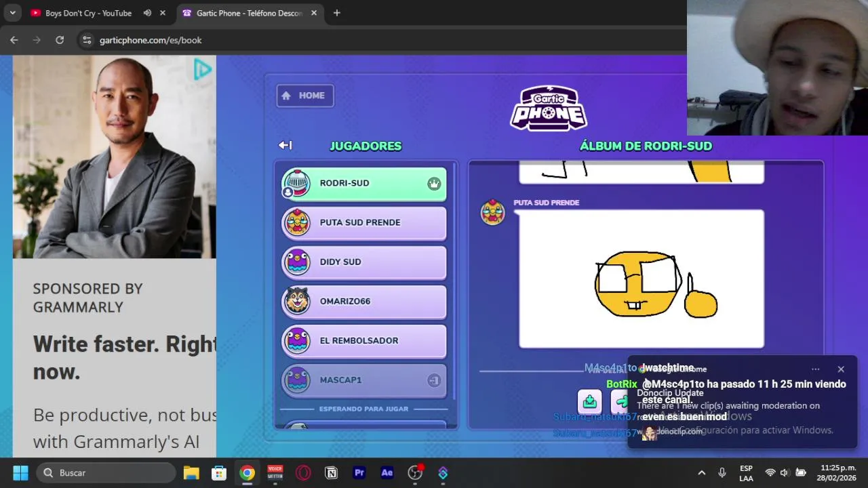Image resolution: width=868 pixels, height=488 pixels.
Task: Select player RODRI-SUD in the list
Action: click(364, 184)
